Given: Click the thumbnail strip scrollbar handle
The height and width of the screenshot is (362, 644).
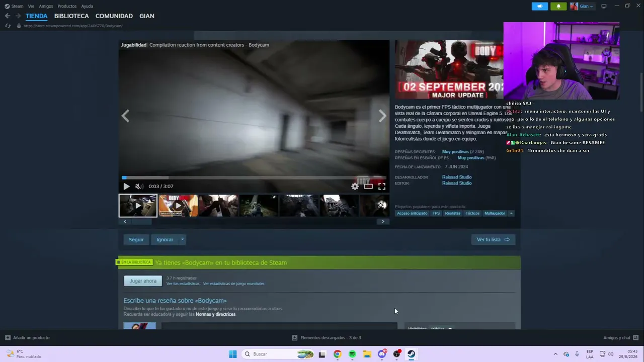Looking at the screenshot, I should tap(141, 221).
